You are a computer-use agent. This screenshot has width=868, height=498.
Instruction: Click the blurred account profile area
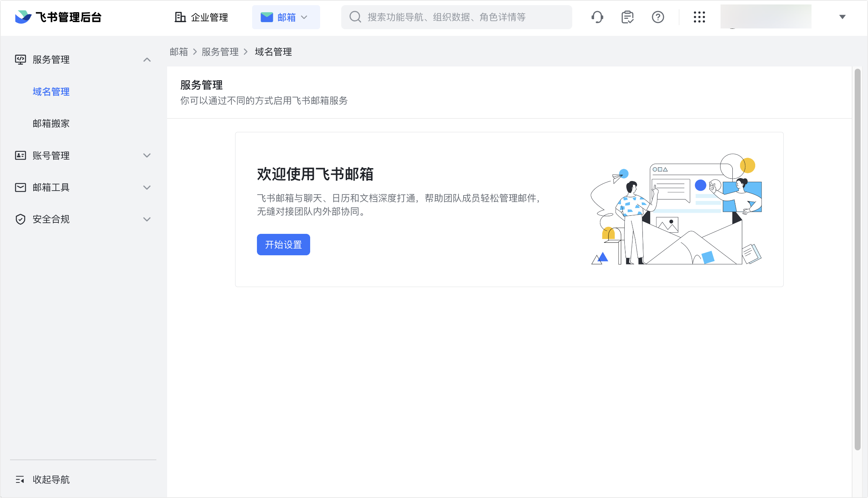pyautogui.click(x=766, y=16)
